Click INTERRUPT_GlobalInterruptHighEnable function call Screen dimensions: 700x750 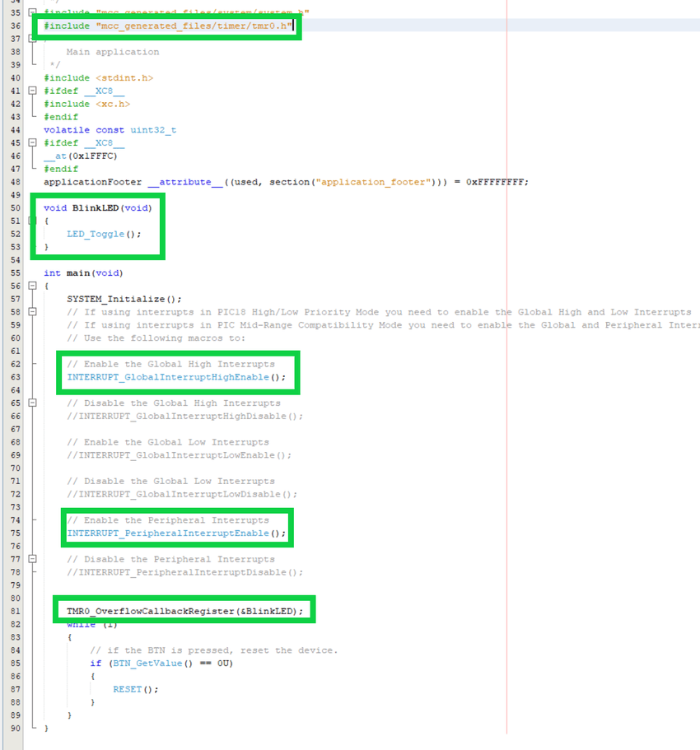168,377
